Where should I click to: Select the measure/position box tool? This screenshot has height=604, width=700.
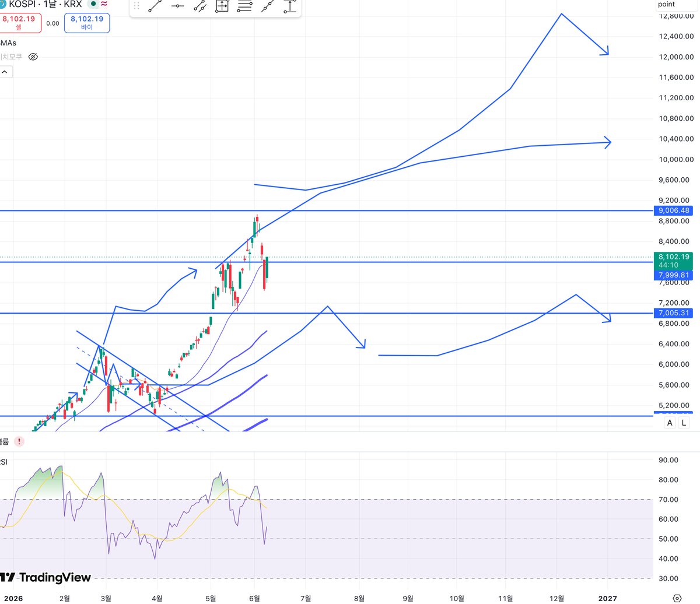click(222, 7)
